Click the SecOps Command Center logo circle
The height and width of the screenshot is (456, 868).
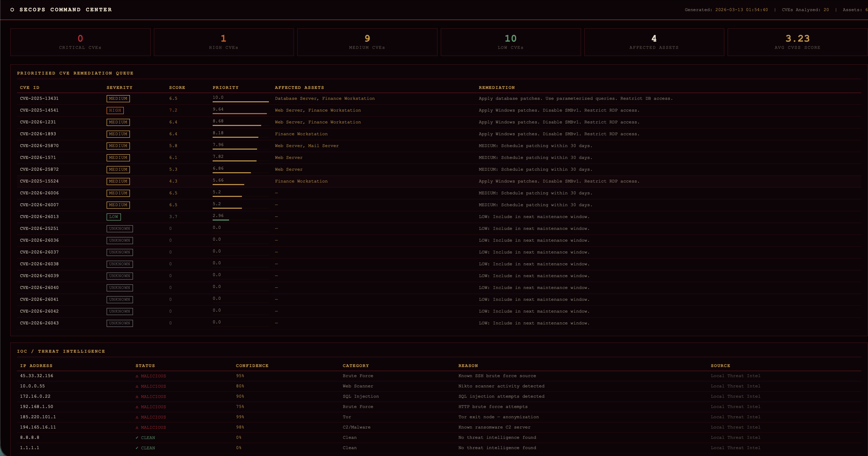(13, 10)
